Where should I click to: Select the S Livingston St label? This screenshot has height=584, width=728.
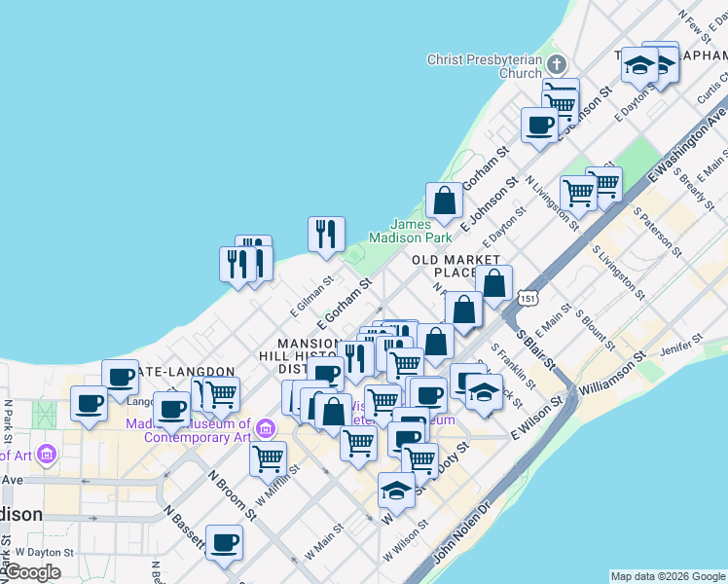pyautogui.click(x=618, y=273)
